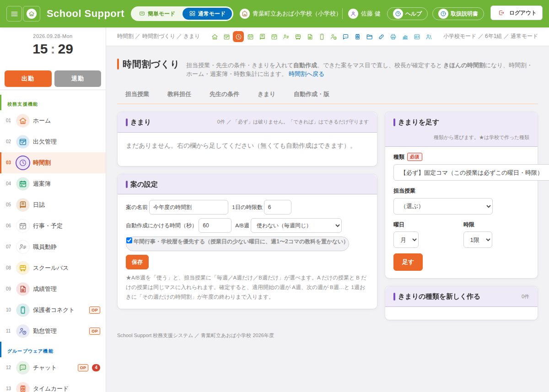549x392 pixels.
Task: Click the 自動作成にかける時間 seconds field
Action: point(215,226)
